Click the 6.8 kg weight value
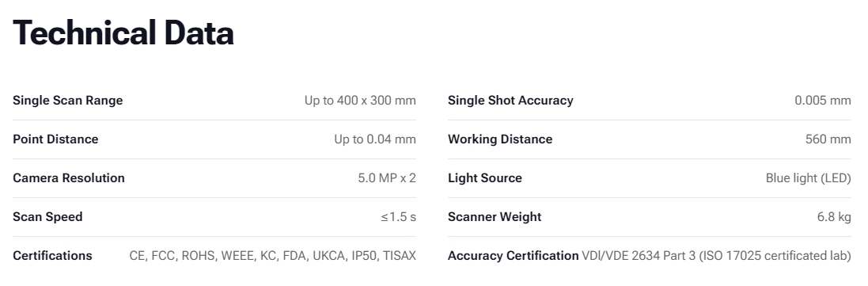Screen dimensions: 868x286 834,217
